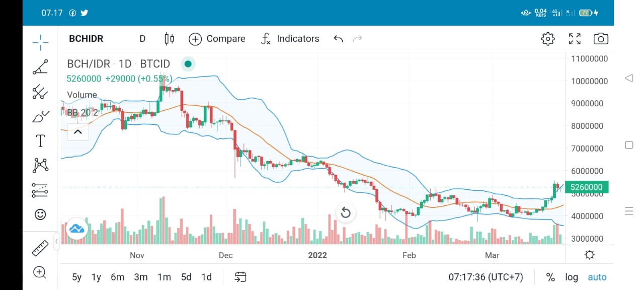
Task: Click the Dec label on time axis
Action: (225, 255)
